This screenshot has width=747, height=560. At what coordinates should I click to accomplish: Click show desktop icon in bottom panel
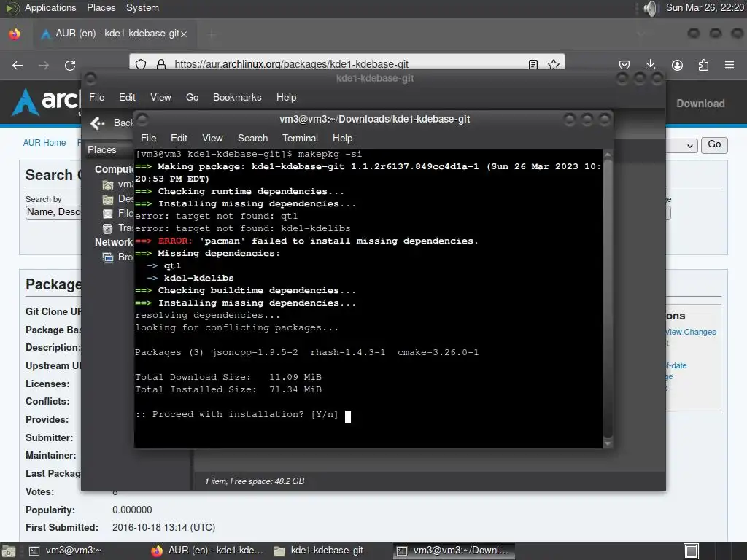coord(8,551)
